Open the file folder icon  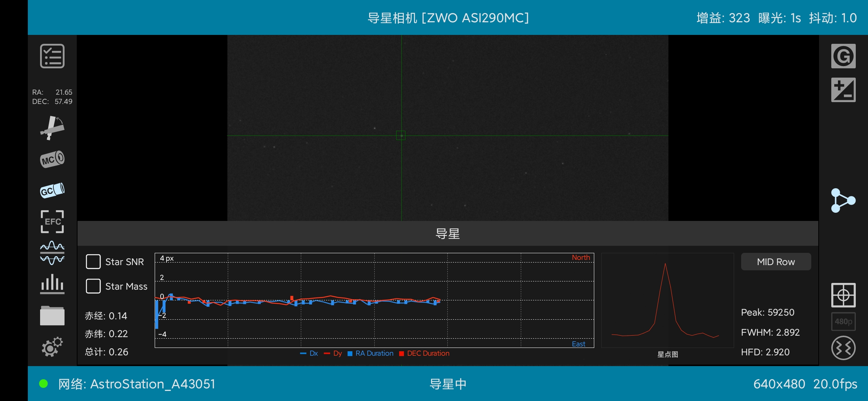52,316
